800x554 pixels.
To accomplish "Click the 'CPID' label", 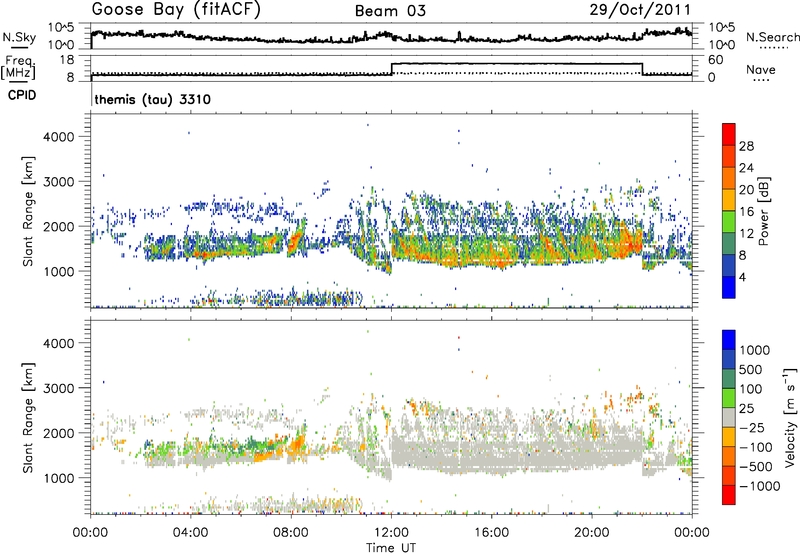I will [x=22, y=95].
